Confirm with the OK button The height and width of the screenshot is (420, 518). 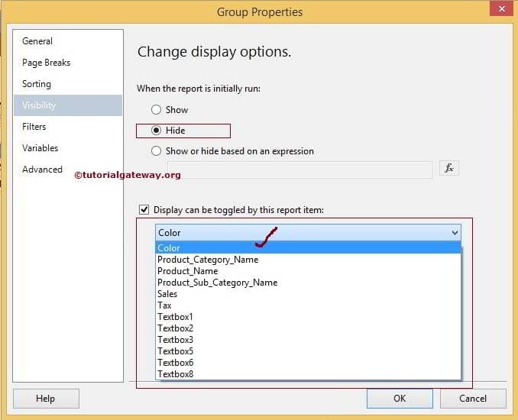click(x=400, y=399)
